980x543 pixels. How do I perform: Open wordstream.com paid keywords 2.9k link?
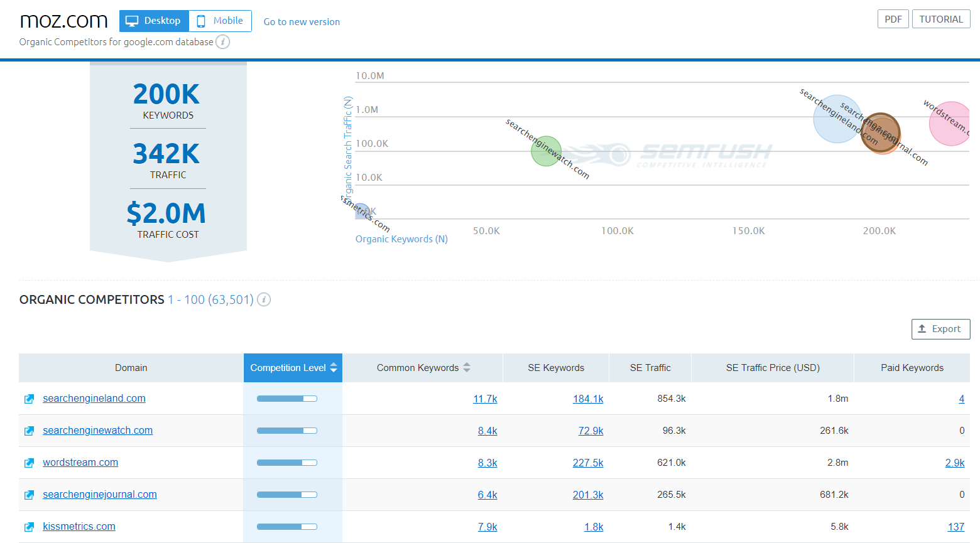pyautogui.click(x=955, y=463)
